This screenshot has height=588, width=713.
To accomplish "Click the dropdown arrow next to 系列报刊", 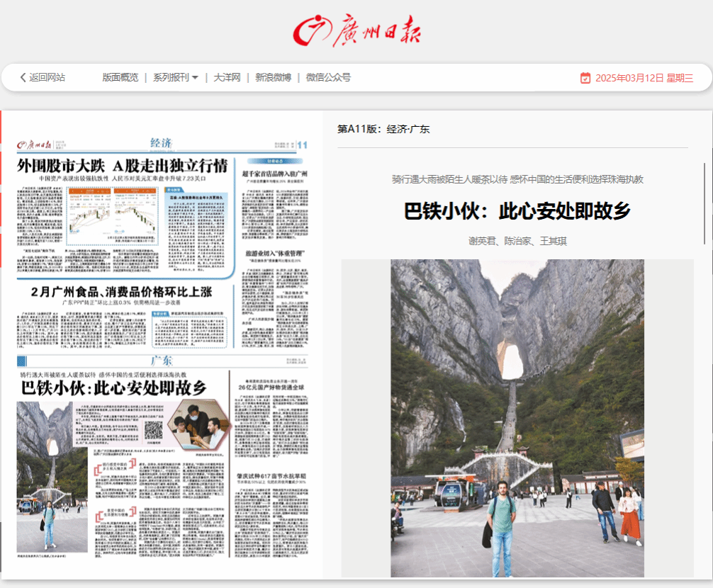I will pyautogui.click(x=195, y=78).
